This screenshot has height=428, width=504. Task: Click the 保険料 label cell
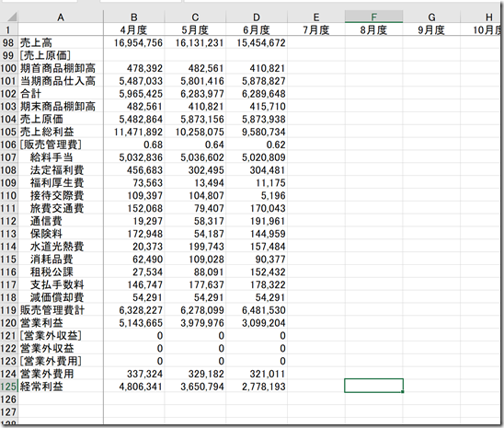pos(61,234)
